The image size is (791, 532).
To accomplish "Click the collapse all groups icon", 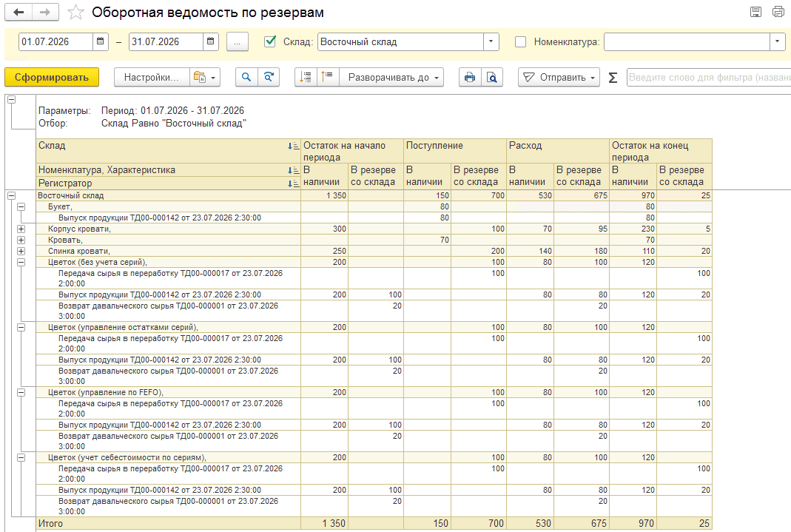I will click(328, 77).
